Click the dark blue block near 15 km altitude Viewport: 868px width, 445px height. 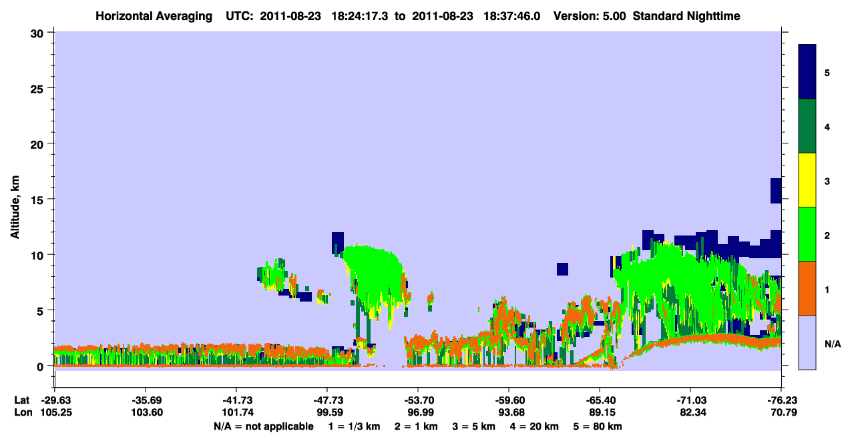pos(776,190)
